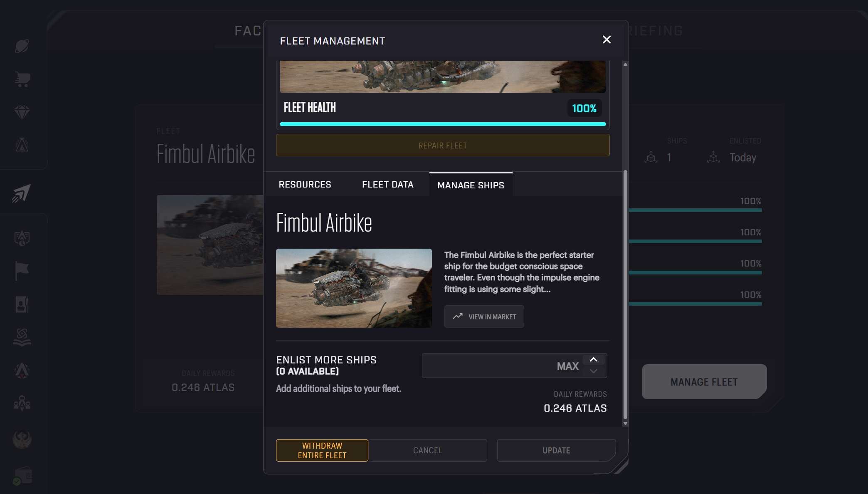868x494 pixels.
Task: Open the wallet icon with green checkmark
Action: 22,476
